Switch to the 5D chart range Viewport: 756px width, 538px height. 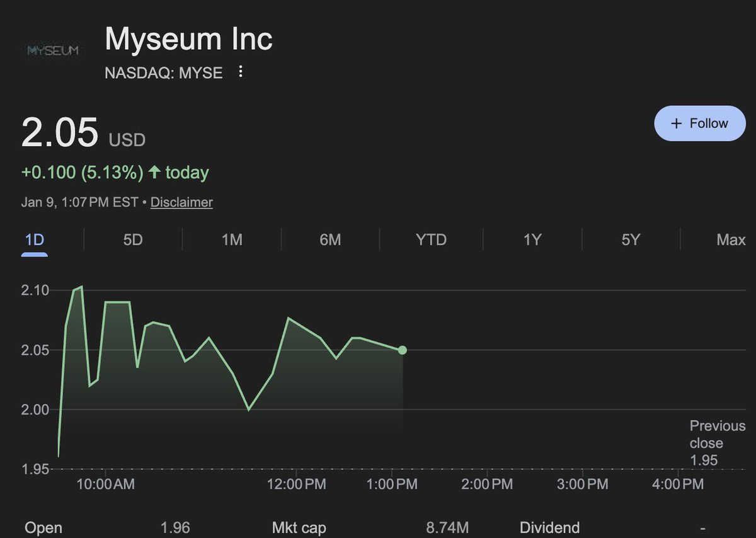(133, 240)
